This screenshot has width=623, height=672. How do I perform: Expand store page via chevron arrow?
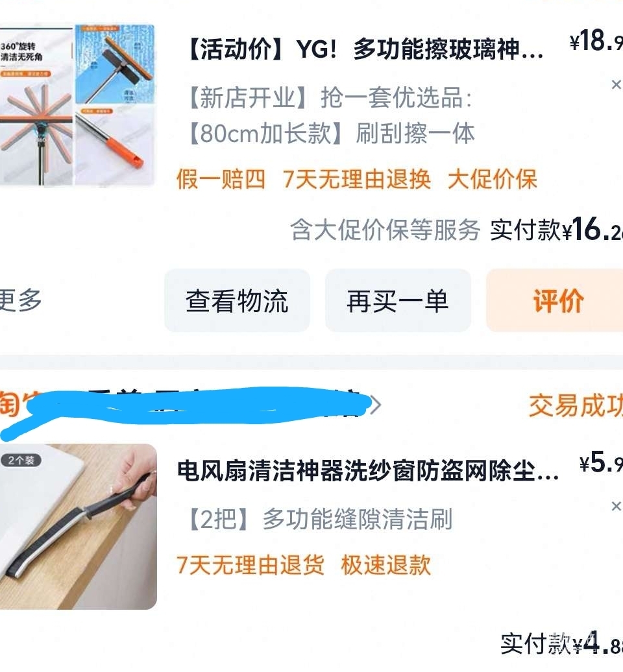[376, 405]
